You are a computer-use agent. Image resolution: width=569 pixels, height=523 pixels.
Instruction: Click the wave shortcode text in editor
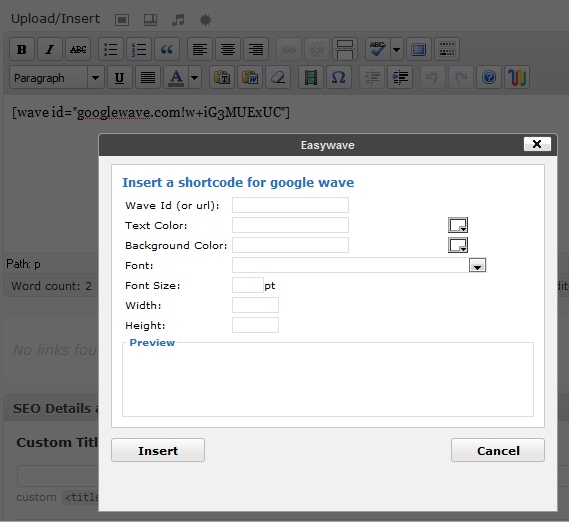pos(151,113)
